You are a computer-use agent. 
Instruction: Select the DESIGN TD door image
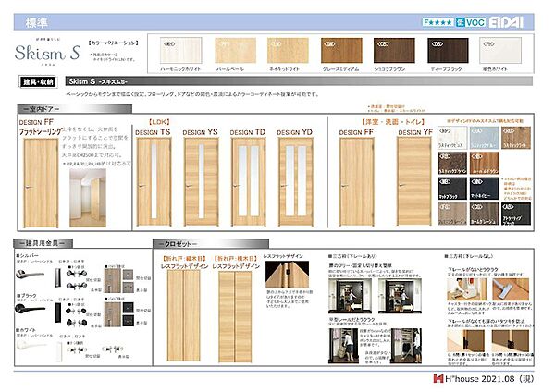coord(248,181)
